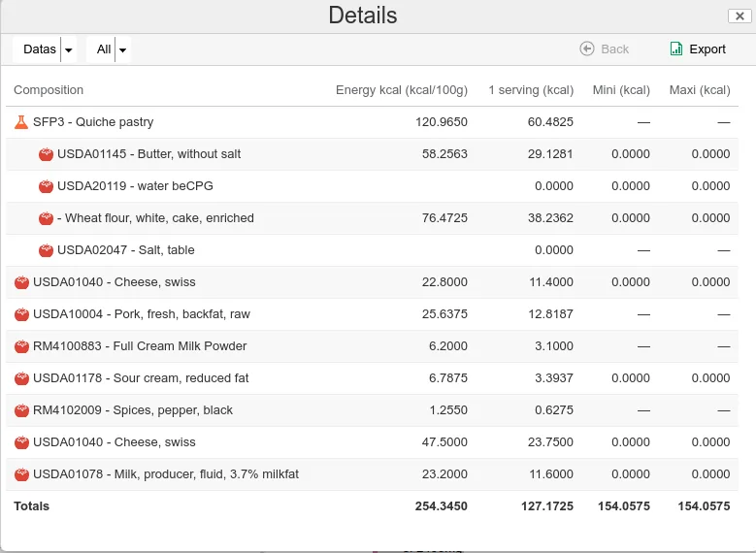Click the 127.1725 total serving value
The height and width of the screenshot is (553, 756).
click(547, 506)
